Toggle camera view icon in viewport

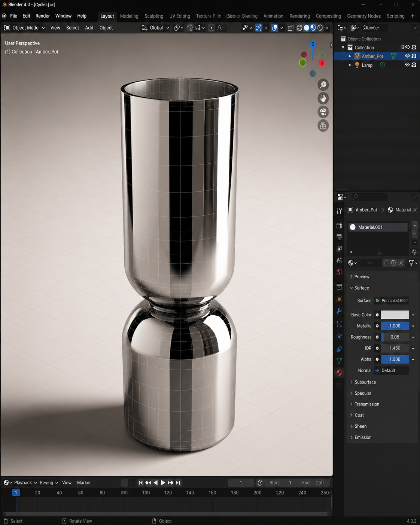[323, 112]
